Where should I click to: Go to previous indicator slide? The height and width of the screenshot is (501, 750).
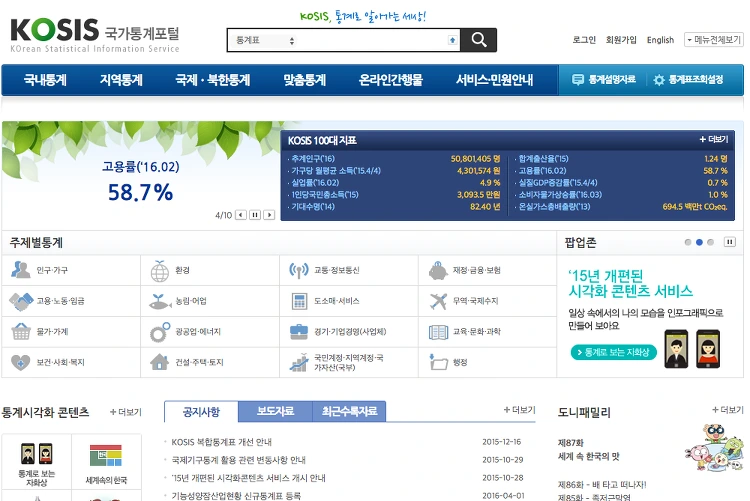241,215
